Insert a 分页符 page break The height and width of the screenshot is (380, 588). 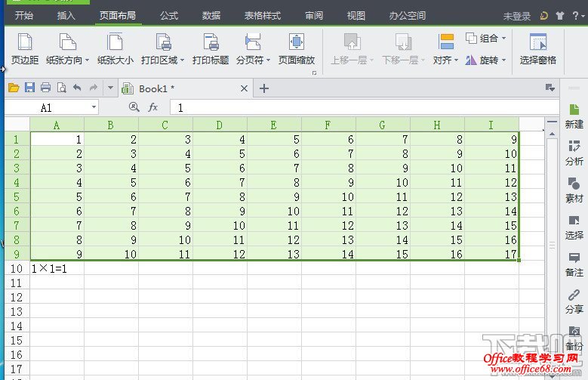253,49
